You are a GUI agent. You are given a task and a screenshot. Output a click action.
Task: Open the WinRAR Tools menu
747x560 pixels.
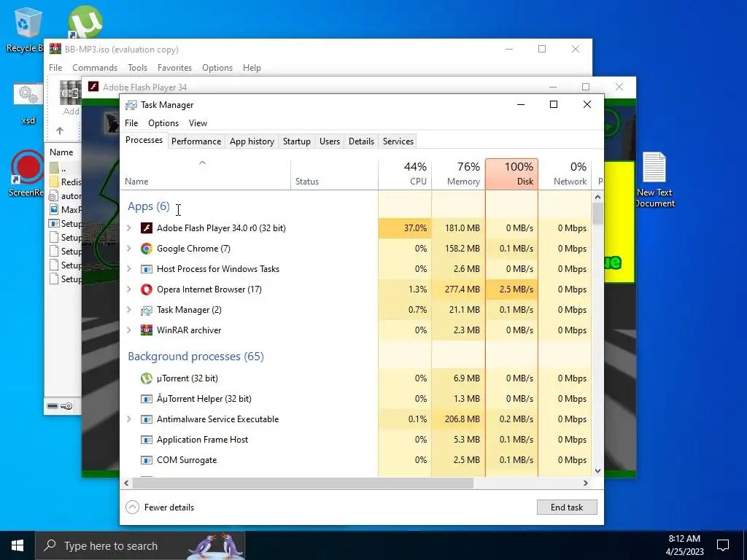137,68
